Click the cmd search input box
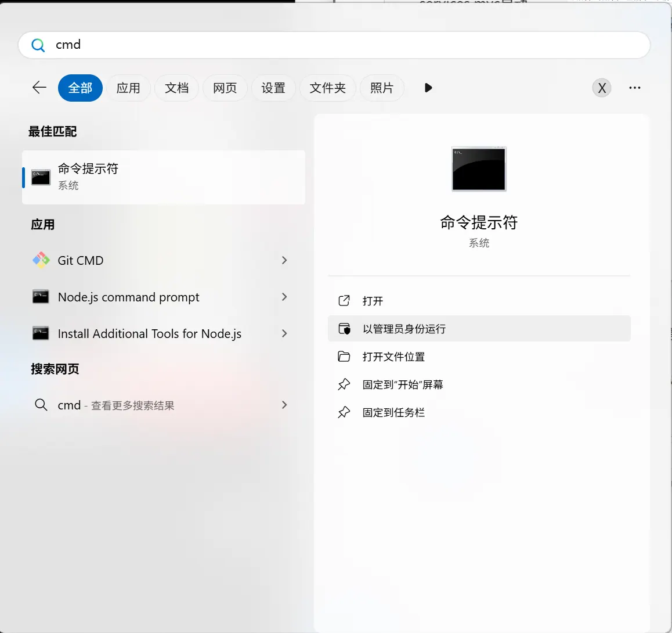 [348, 45]
